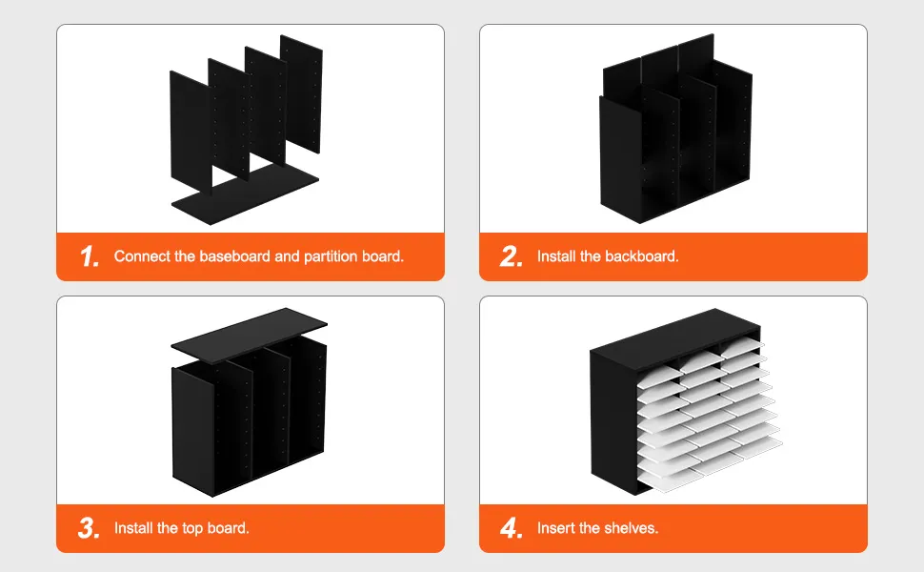The width and height of the screenshot is (924, 572).
Task: Select the text 'Connect the baseboard and partition board.'
Action: [259, 256]
